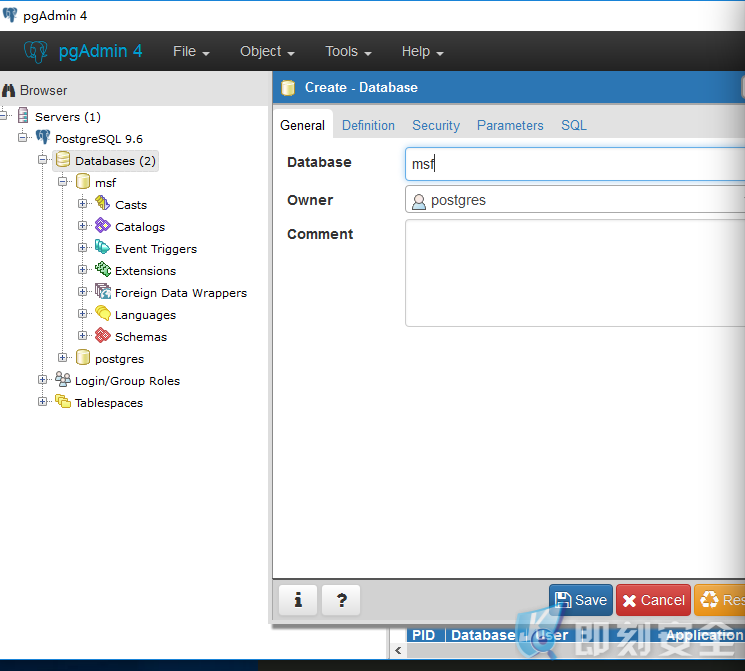Click the Event Triggers node icon
The width and height of the screenshot is (745, 671).
[103, 247]
